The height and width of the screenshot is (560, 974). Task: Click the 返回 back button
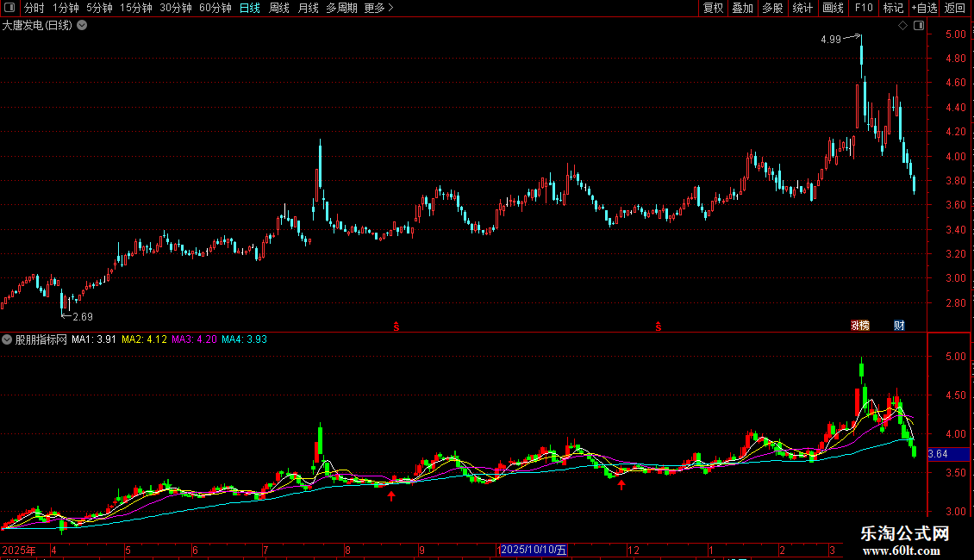(x=955, y=8)
